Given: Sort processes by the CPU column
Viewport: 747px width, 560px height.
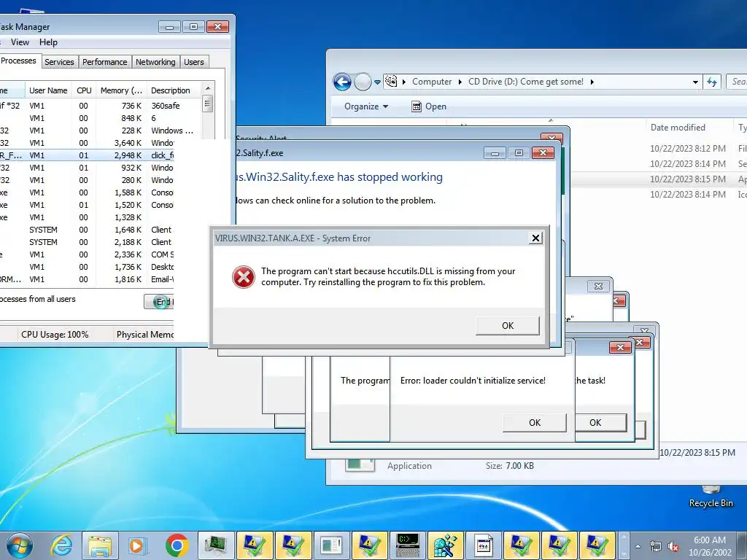Looking at the screenshot, I should (x=84, y=90).
